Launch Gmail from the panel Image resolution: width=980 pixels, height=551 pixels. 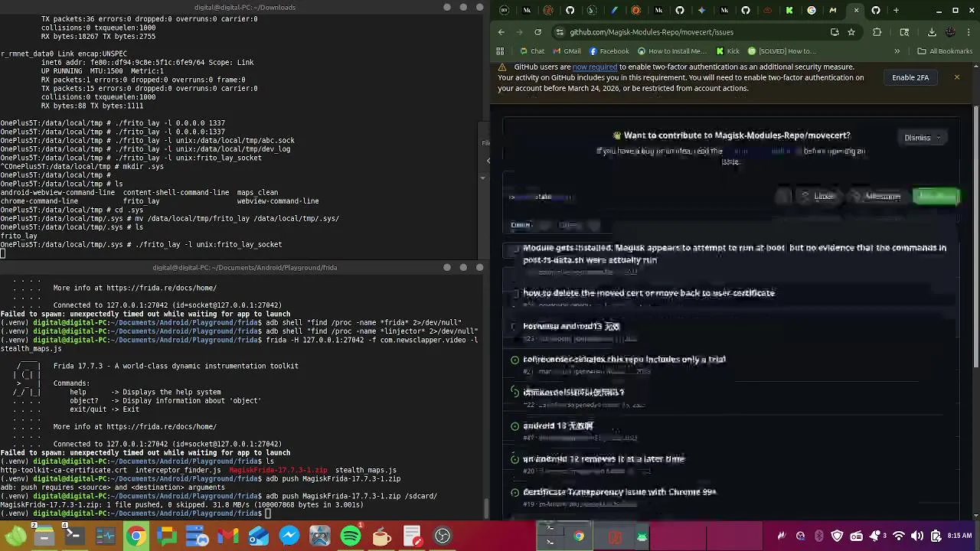click(x=228, y=536)
